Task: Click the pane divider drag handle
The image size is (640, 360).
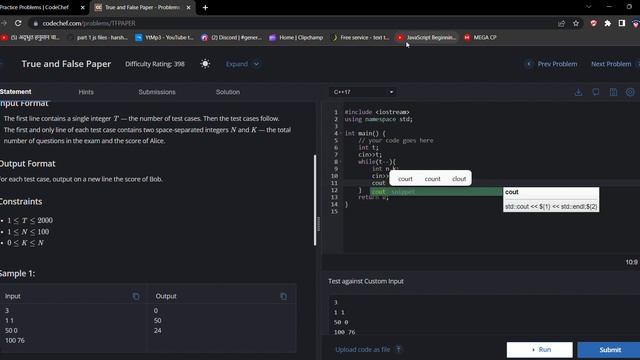Action: coord(318,224)
